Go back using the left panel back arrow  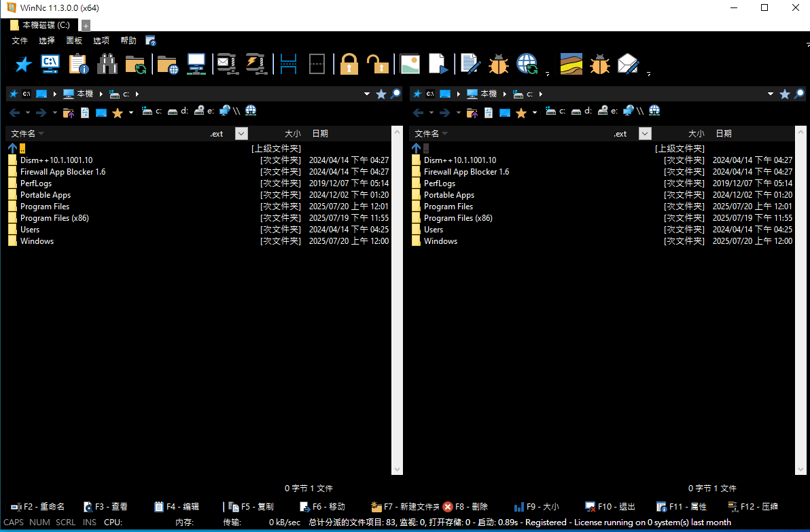(x=14, y=112)
